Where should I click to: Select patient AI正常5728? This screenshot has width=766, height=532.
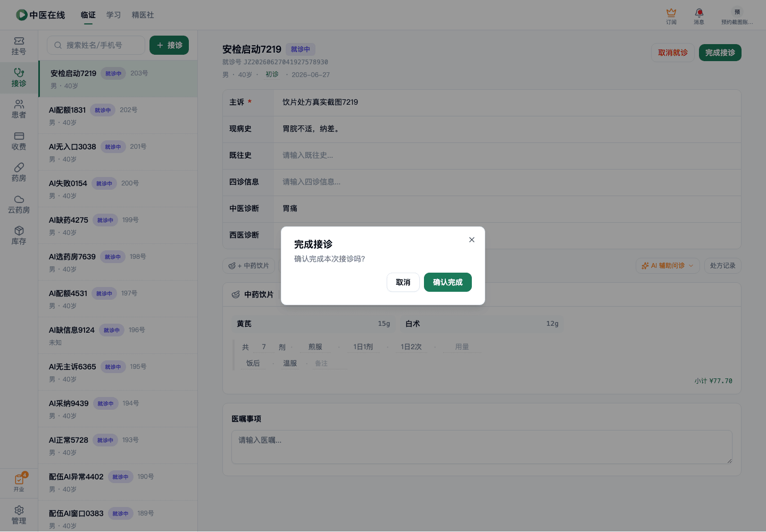click(x=118, y=445)
